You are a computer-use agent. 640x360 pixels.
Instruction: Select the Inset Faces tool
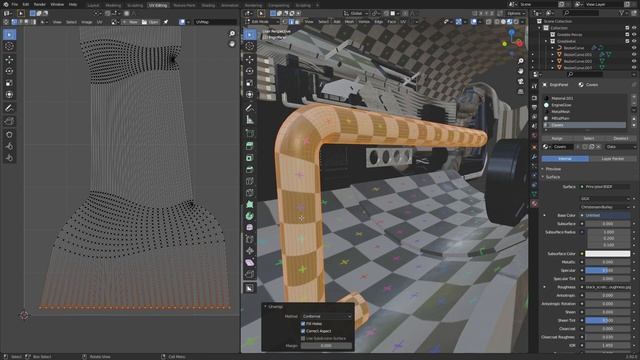click(249, 158)
